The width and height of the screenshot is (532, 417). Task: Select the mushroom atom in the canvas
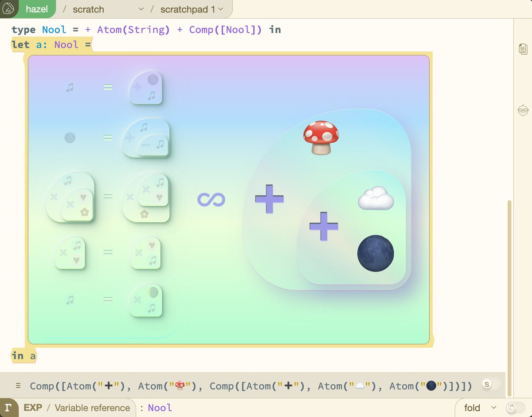tap(321, 138)
